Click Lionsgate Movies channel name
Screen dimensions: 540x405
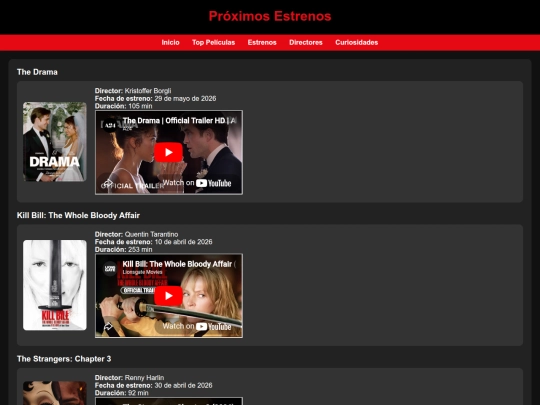142,272
